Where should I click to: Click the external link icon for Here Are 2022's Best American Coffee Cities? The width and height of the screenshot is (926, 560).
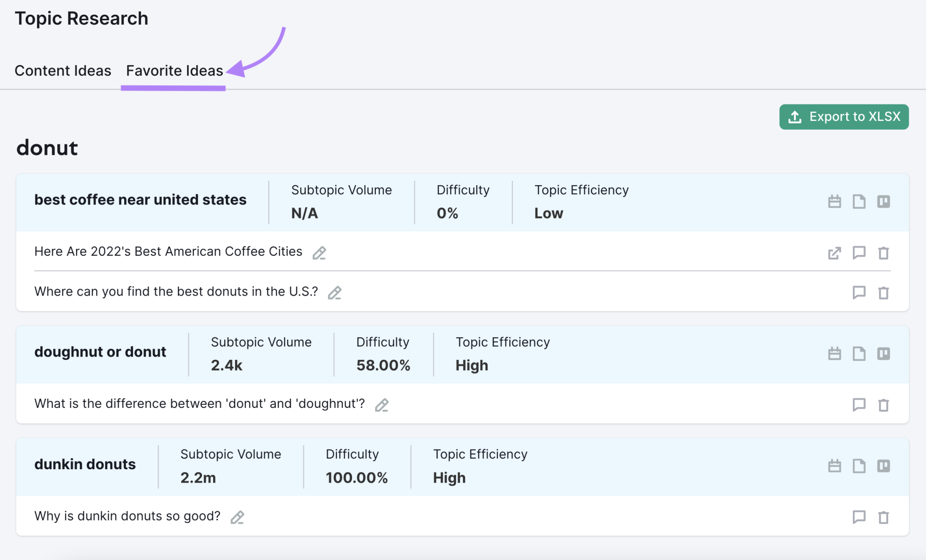point(834,251)
